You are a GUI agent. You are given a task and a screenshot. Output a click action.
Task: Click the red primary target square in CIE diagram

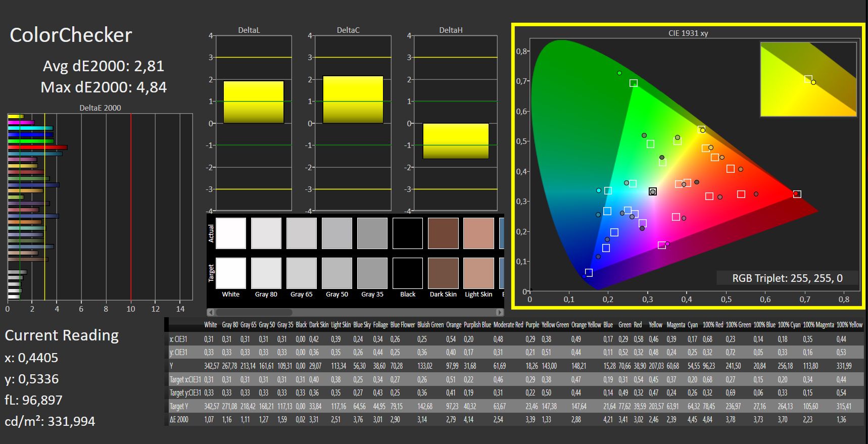(797, 194)
